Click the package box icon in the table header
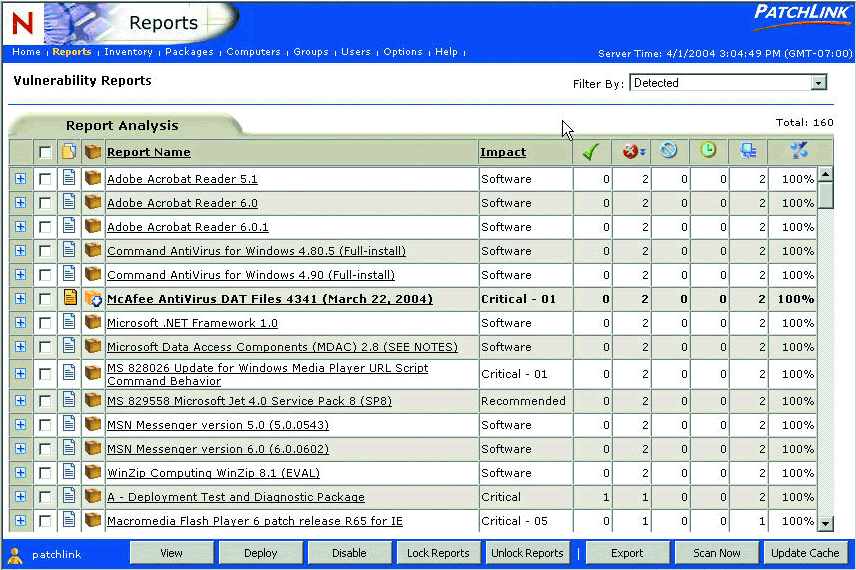The height and width of the screenshot is (570, 856). click(93, 151)
